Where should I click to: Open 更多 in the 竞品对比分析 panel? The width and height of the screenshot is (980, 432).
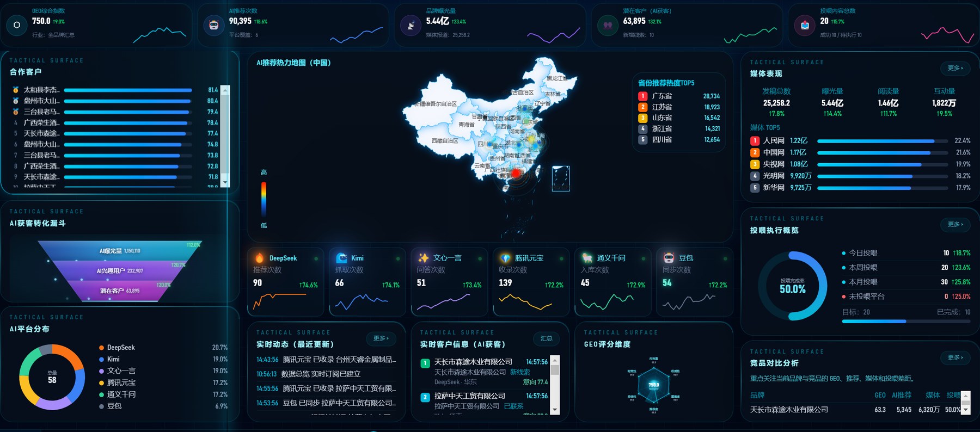click(x=955, y=357)
